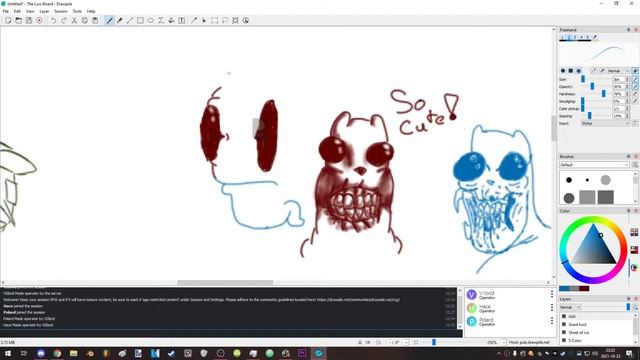Click the Save toolbar icon
The image size is (640, 360).
[x=29, y=20]
